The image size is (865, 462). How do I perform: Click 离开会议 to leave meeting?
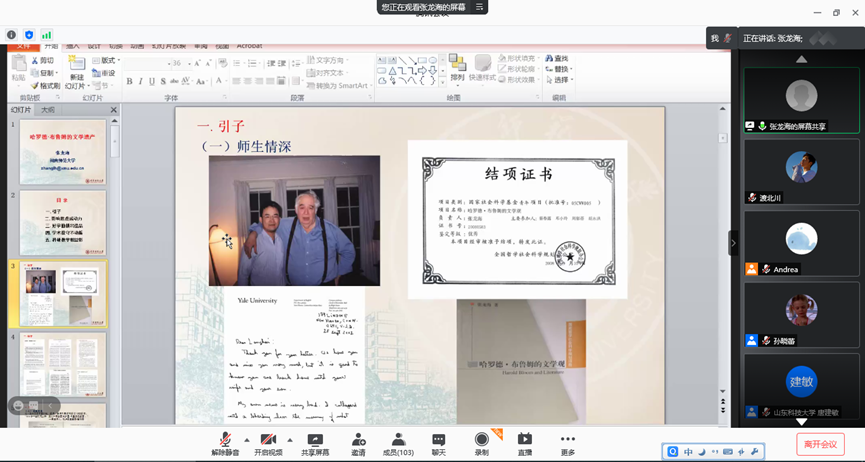(819, 443)
